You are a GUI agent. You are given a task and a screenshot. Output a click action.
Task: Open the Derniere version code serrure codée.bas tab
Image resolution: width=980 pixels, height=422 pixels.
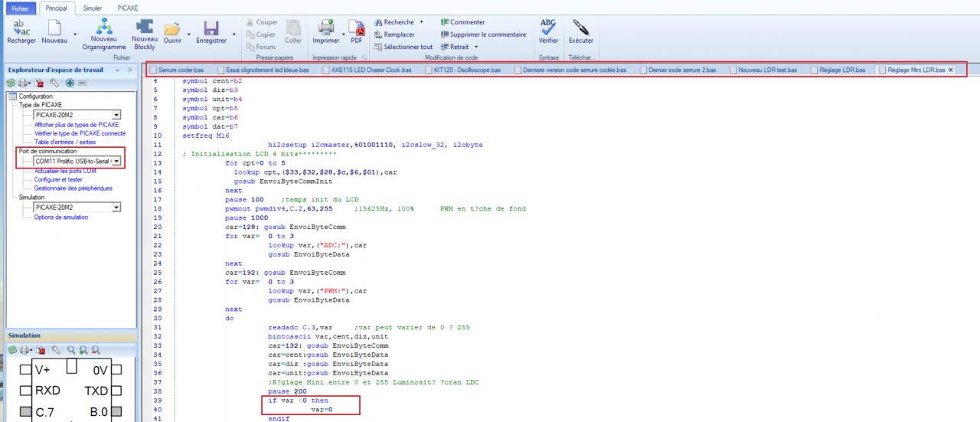tap(570, 70)
